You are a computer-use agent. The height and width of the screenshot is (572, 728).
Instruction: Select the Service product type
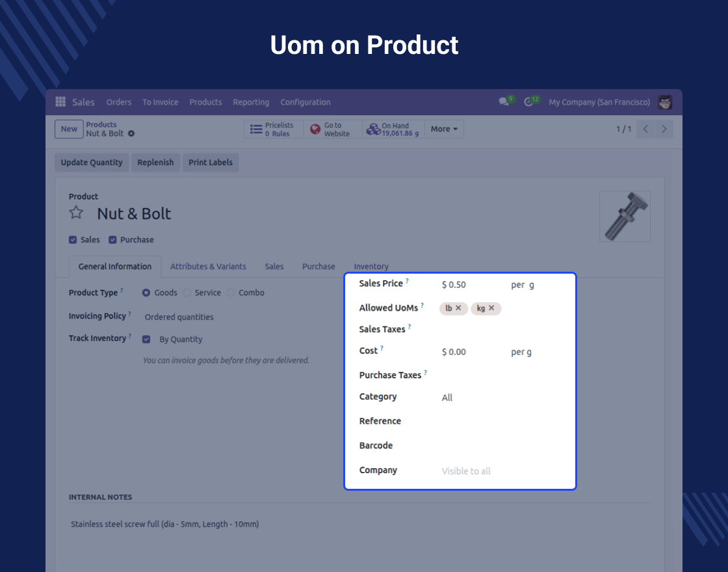(x=187, y=292)
